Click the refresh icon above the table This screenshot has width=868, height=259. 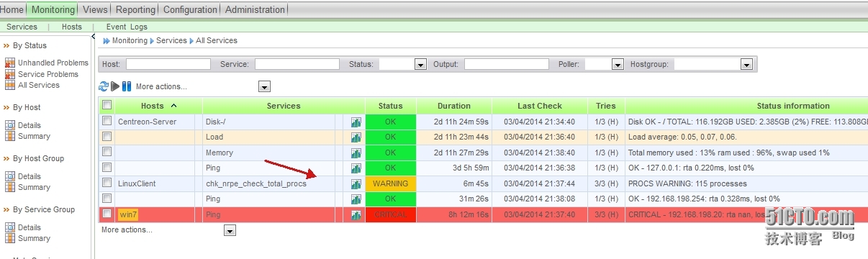[x=104, y=86]
